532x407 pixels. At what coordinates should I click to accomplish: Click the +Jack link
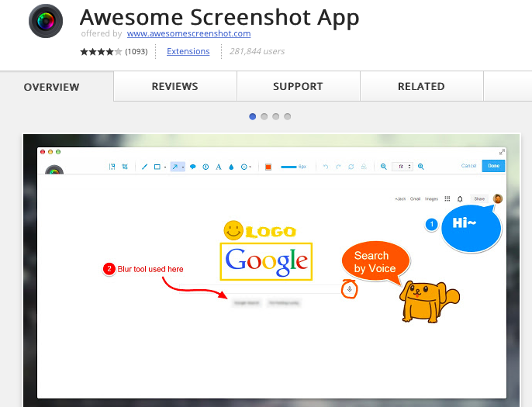click(x=400, y=198)
